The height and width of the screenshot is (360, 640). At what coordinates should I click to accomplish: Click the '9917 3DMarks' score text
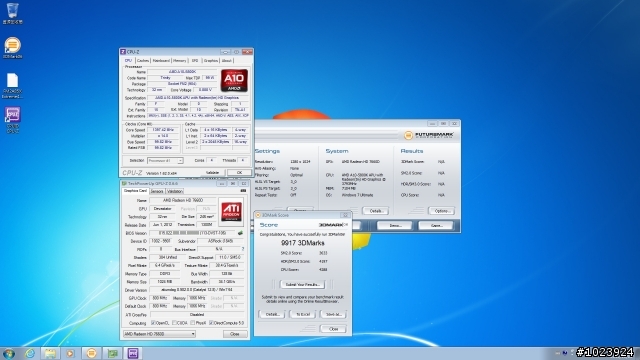click(x=303, y=243)
